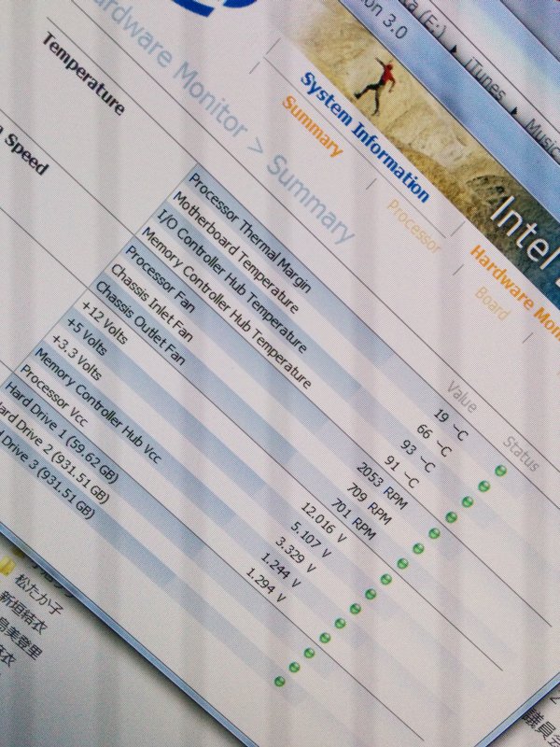Click the I/O Controller Hub Temperature status light
This screenshot has width=560, height=747.
point(468,501)
